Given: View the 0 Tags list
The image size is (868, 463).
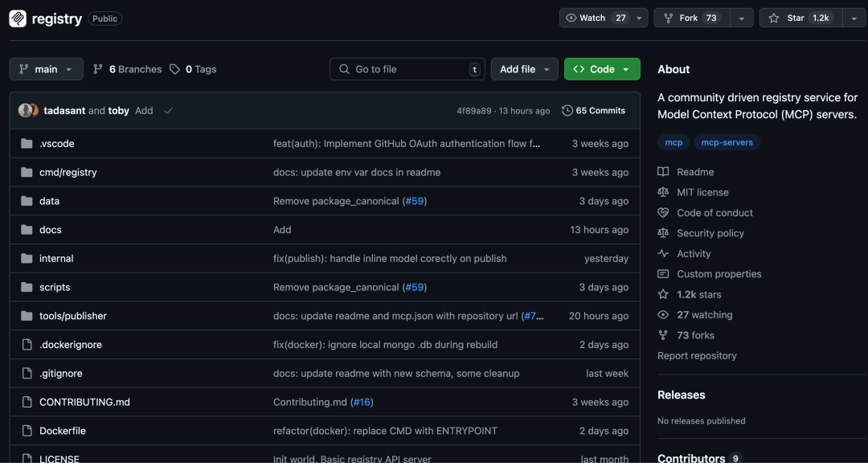Looking at the screenshot, I should (x=193, y=69).
